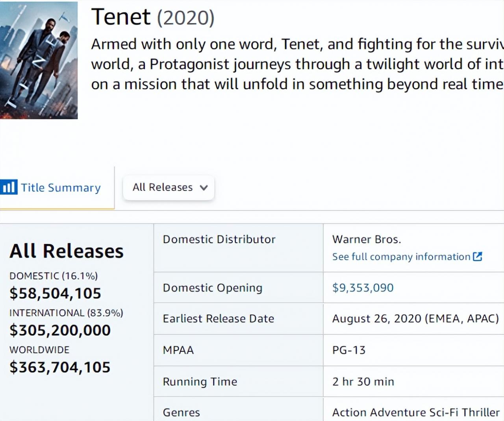Select the domestic gross $58,504,105 figure
The height and width of the screenshot is (421, 504).
55,293
